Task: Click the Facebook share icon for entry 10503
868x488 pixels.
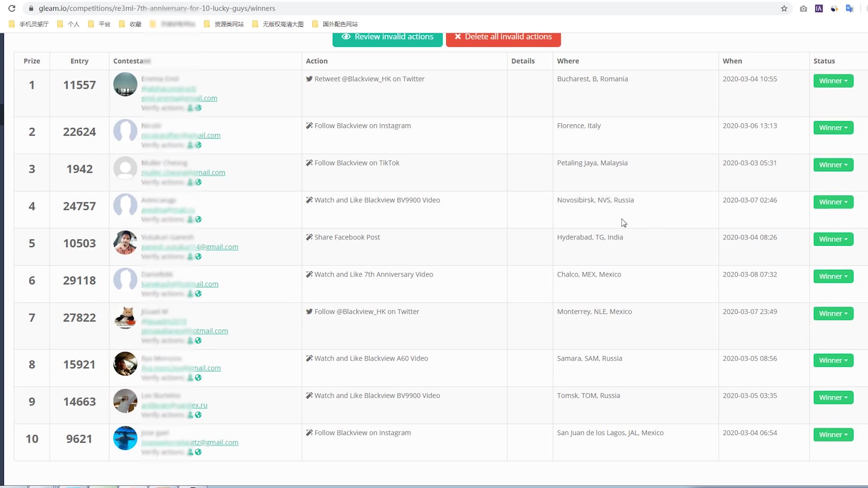Action: click(x=309, y=237)
